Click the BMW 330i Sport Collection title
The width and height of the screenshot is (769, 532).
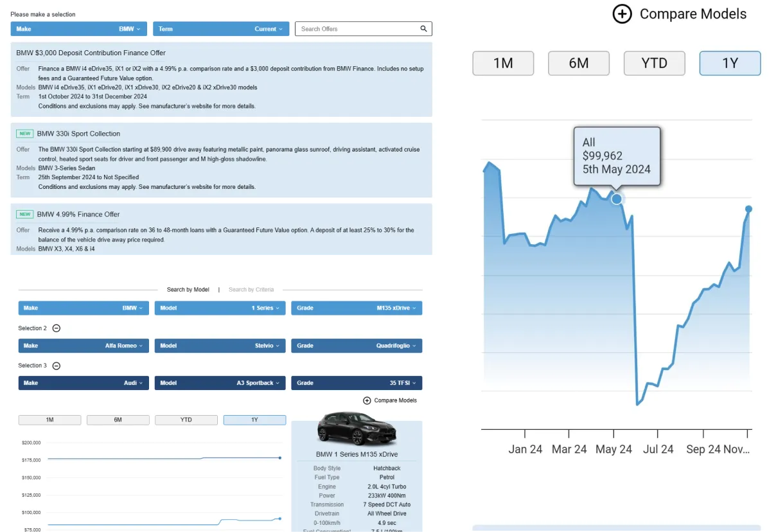coord(78,134)
